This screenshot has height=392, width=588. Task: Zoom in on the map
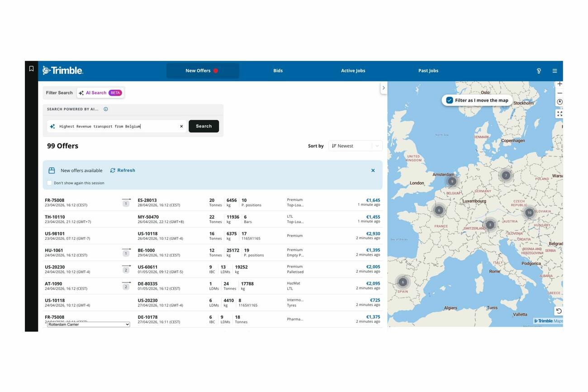(x=560, y=84)
